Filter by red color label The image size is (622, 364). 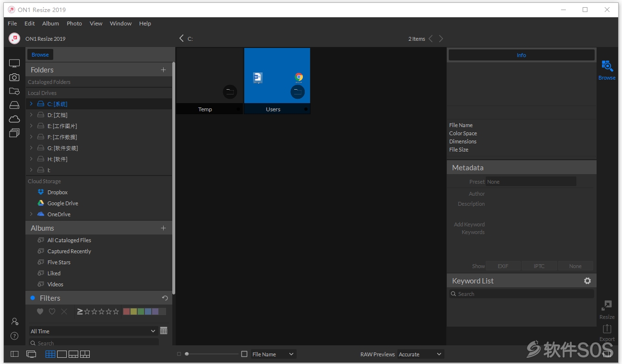pos(127,312)
